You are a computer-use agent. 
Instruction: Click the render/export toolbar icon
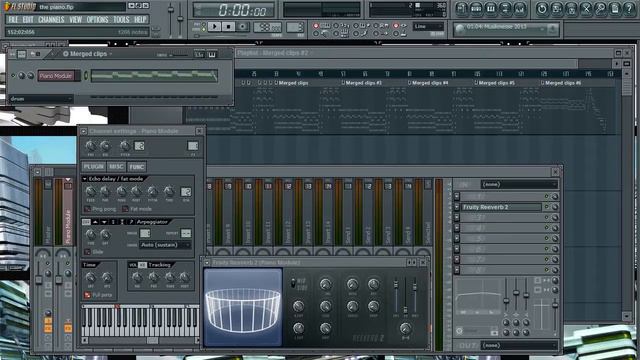point(571,9)
